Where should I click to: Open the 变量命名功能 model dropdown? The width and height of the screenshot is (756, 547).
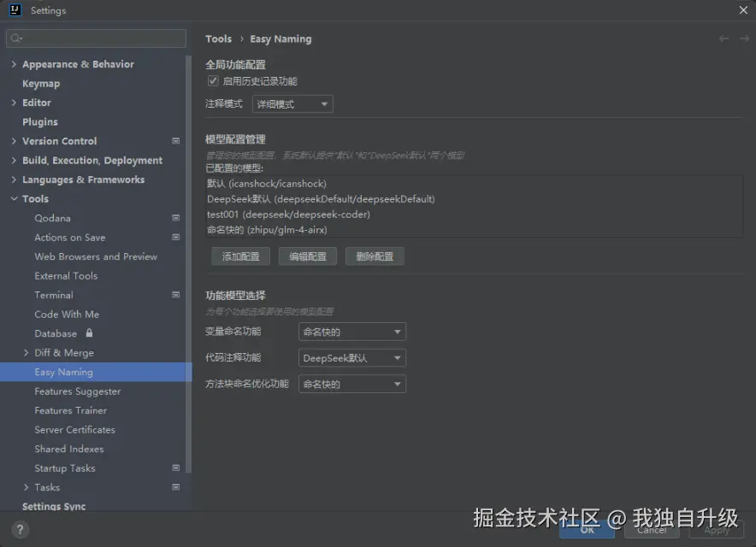[x=351, y=332]
